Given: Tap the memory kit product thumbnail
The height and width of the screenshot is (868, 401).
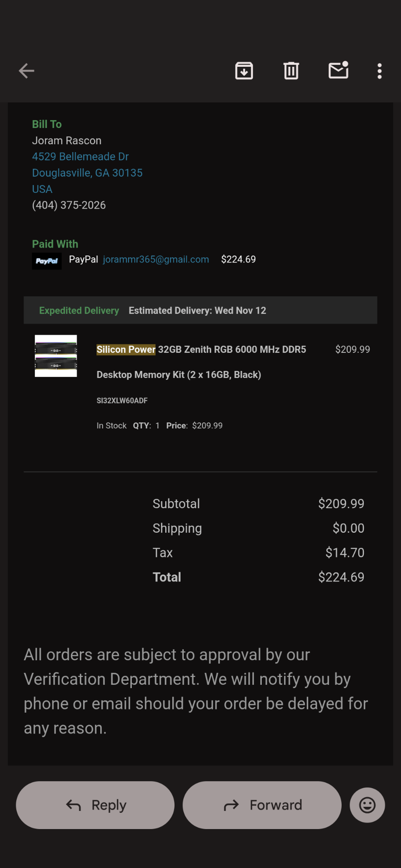Looking at the screenshot, I should click(56, 356).
